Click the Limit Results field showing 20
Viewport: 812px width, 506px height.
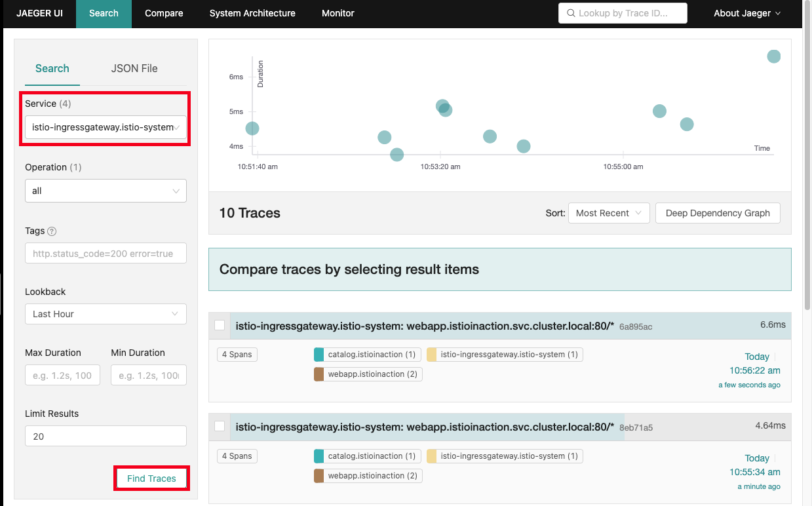[106, 436]
